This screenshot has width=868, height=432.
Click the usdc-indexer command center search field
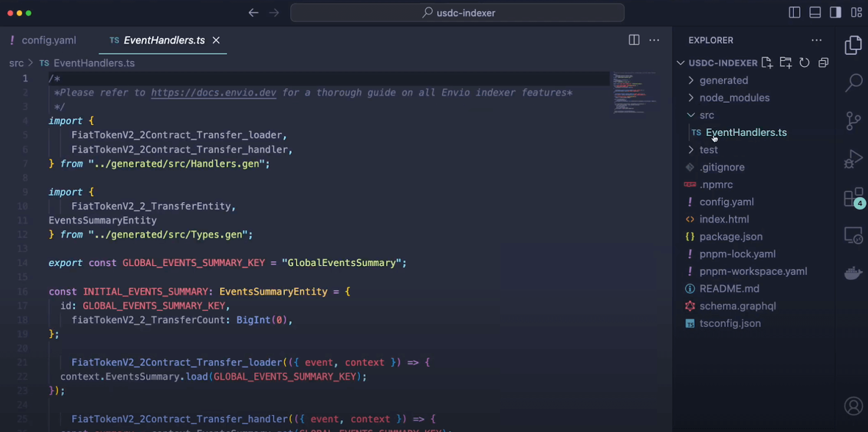(457, 13)
